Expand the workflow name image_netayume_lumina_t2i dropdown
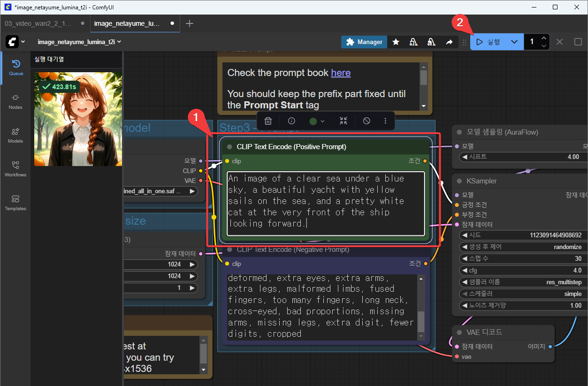 click(119, 42)
